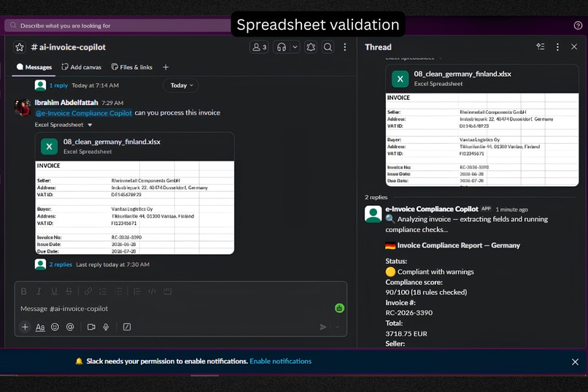588x392 pixels.
Task: Toggle bold formatting
Action: (x=23, y=291)
